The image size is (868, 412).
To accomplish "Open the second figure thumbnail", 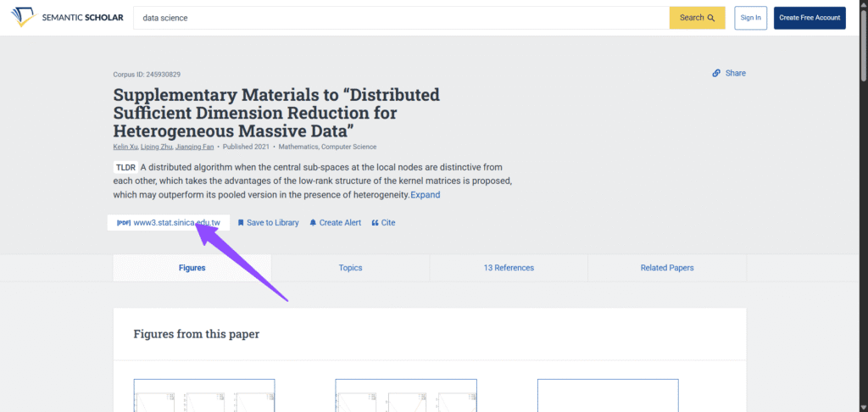I will [406, 395].
